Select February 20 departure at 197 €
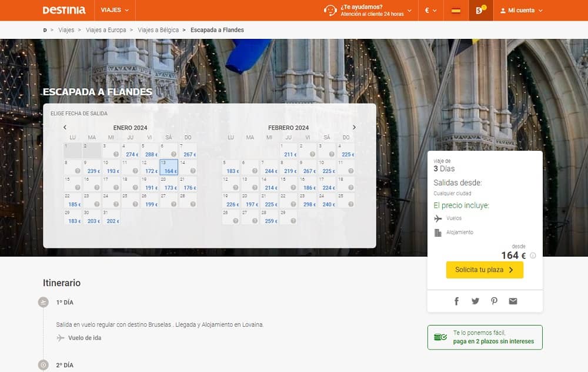This screenshot has width=588, height=372. pos(250,201)
